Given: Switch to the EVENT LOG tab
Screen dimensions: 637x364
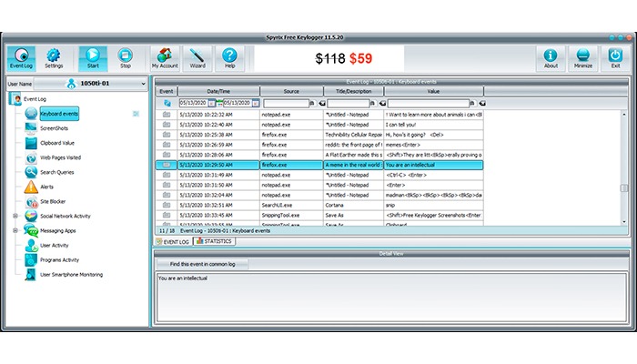Looking at the screenshot, I should pos(173,242).
